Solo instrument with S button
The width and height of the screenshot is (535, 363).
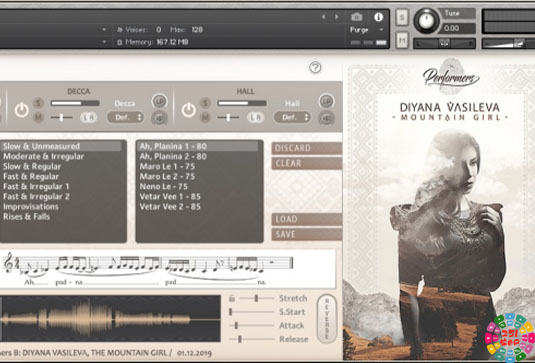(402, 17)
